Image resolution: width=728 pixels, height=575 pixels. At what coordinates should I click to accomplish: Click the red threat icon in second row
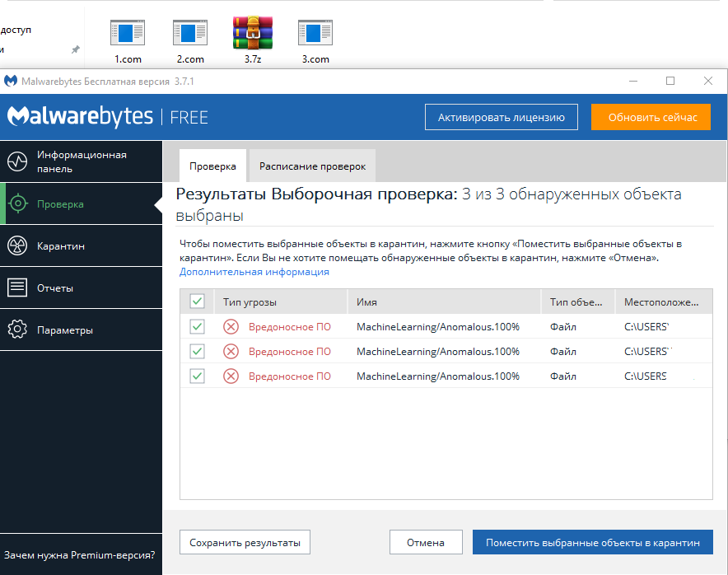point(231,352)
